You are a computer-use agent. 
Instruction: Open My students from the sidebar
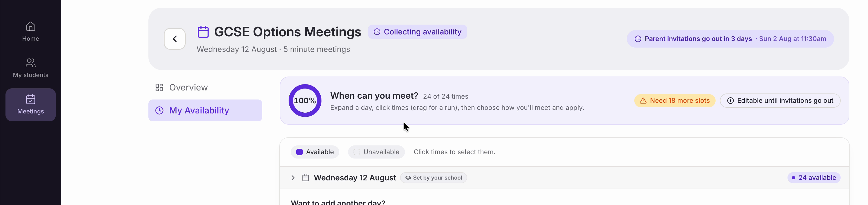[31, 68]
